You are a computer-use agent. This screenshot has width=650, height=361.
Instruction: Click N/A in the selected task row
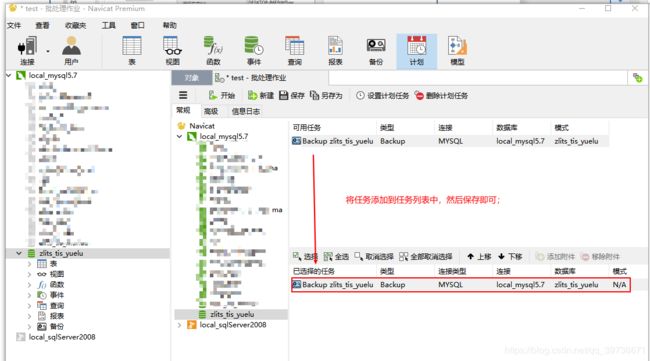pyautogui.click(x=619, y=285)
